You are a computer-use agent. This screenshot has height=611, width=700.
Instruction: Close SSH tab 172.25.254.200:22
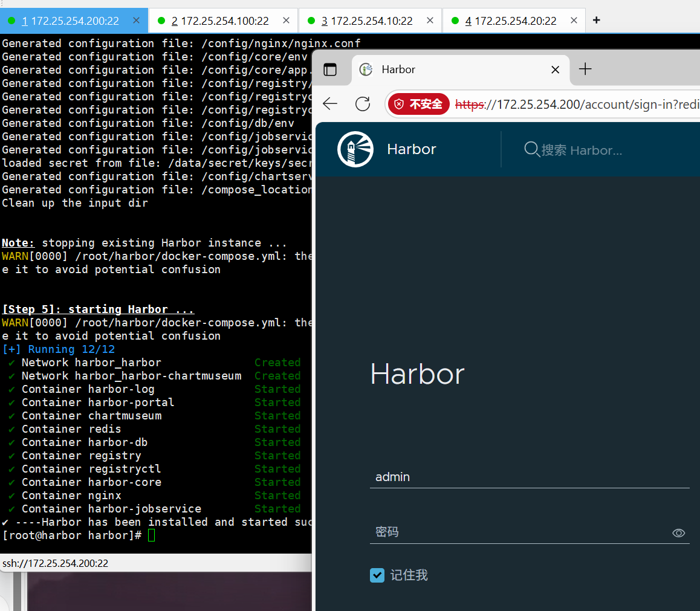(x=137, y=21)
